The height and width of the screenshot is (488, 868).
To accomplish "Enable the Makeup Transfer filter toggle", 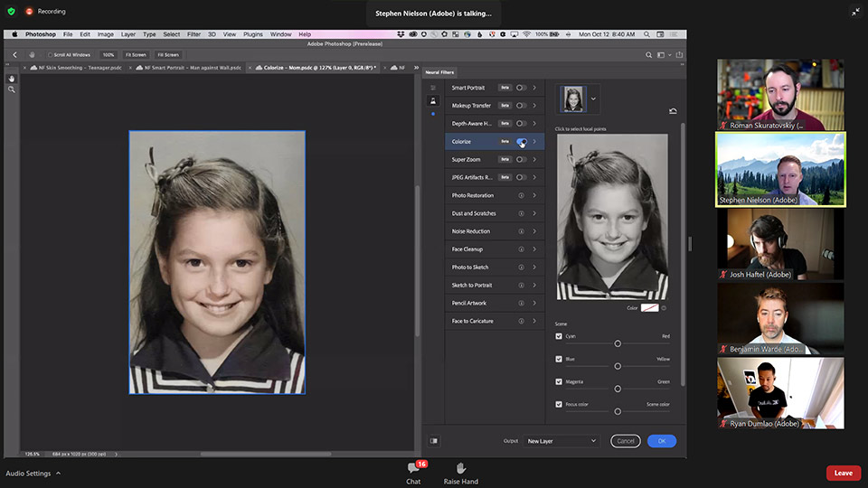I will point(521,106).
